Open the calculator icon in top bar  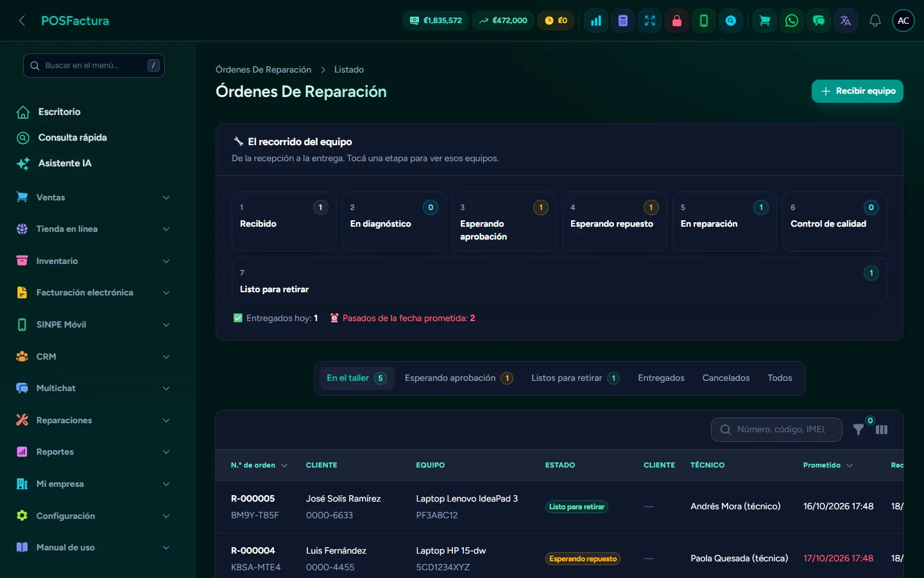click(x=623, y=21)
